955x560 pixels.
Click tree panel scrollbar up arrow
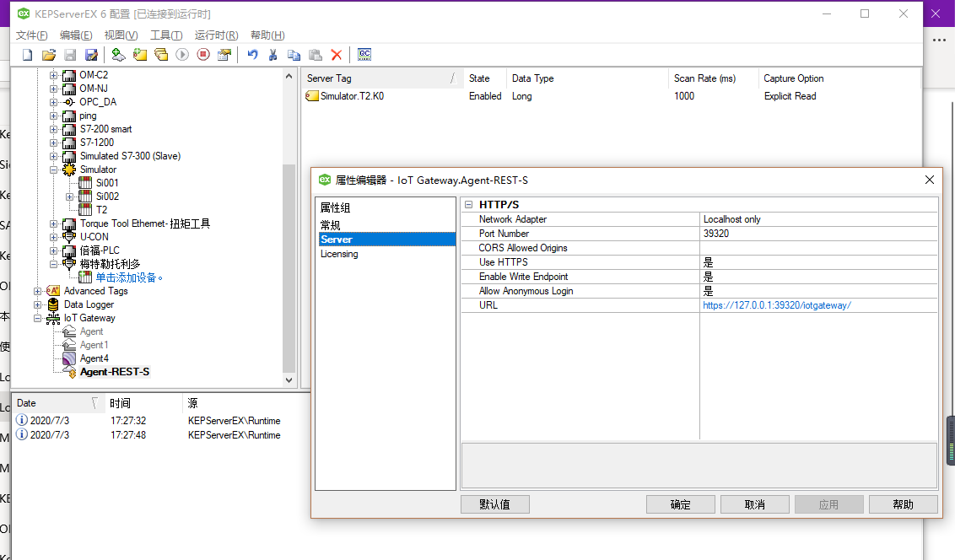[289, 76]
